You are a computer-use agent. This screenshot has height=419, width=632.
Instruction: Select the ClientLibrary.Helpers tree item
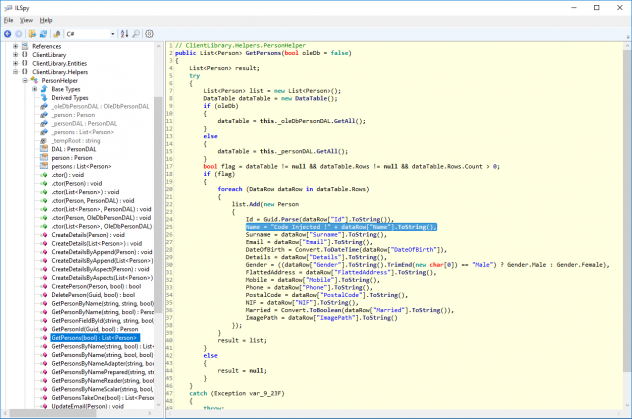point(60,72)
